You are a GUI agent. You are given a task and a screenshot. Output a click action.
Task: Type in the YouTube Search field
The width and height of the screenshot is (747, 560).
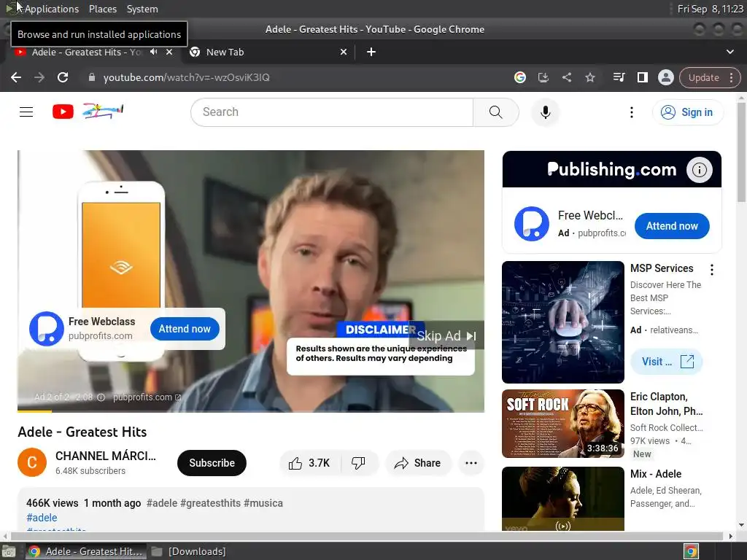332,112
